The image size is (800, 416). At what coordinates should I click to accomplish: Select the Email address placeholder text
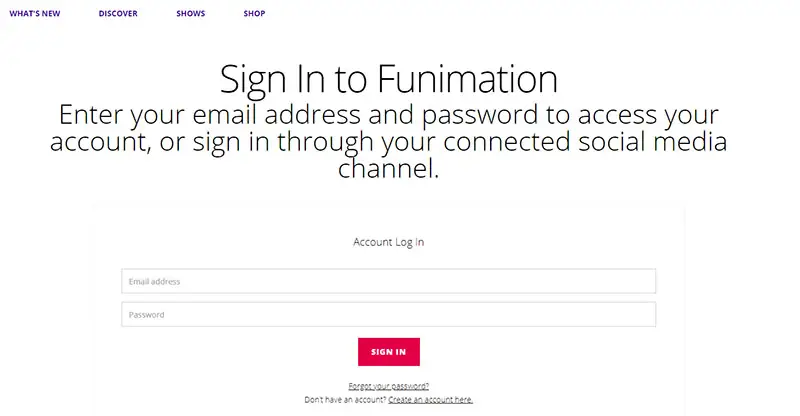pyautogui.click(x=154, y=281)
